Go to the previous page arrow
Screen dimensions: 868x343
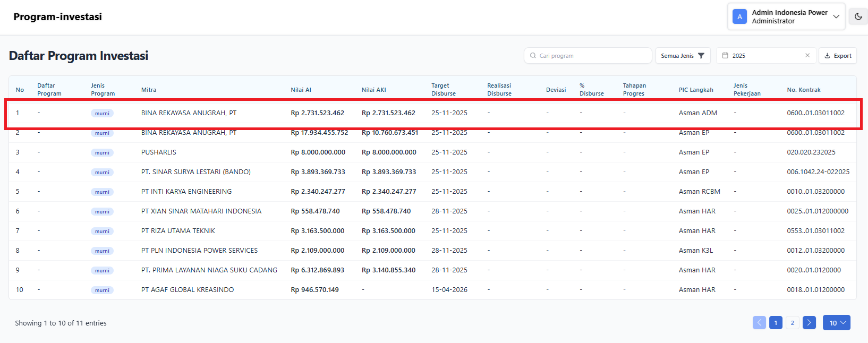pyautogui.click(x=759, y=323)
